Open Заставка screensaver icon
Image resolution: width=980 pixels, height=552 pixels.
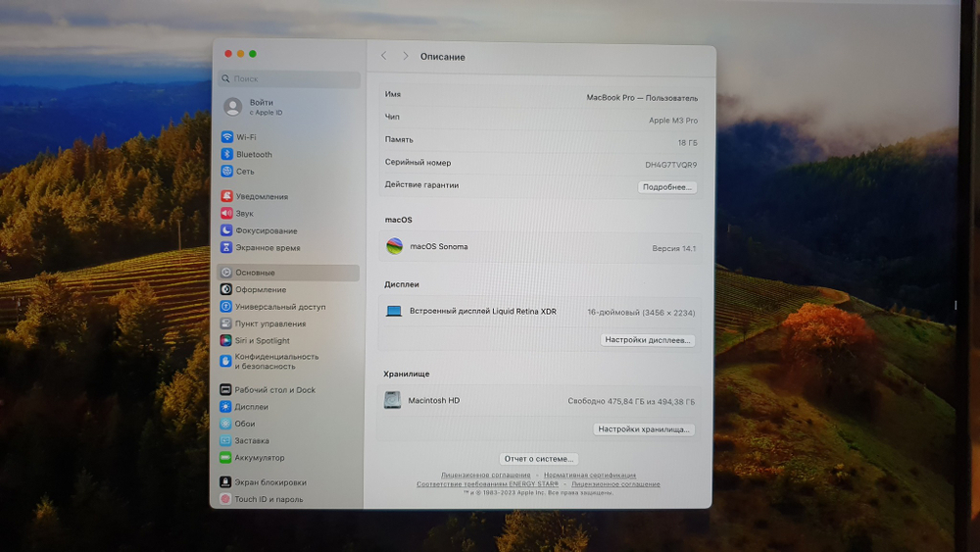pos(225,440)
